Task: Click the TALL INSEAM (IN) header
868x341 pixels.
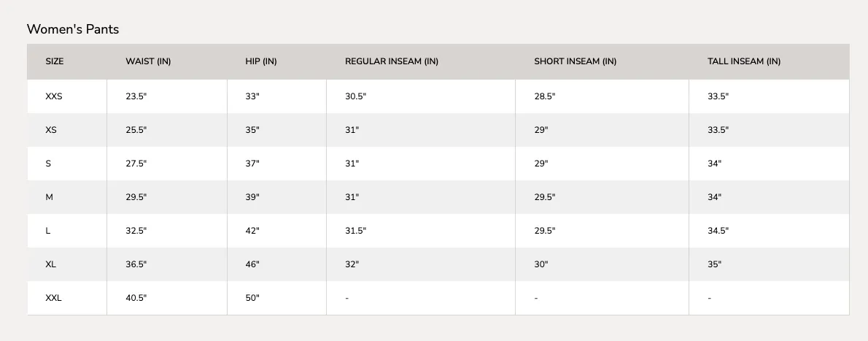Action: click(744, 61)
